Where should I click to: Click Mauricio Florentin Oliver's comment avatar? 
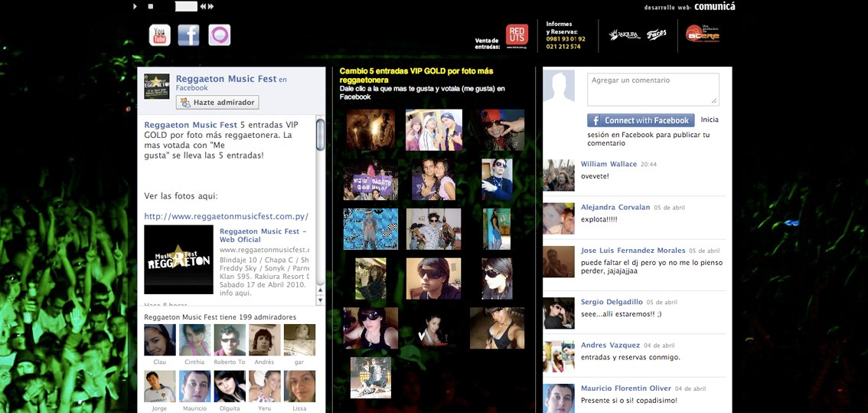(x=559, y=398)
